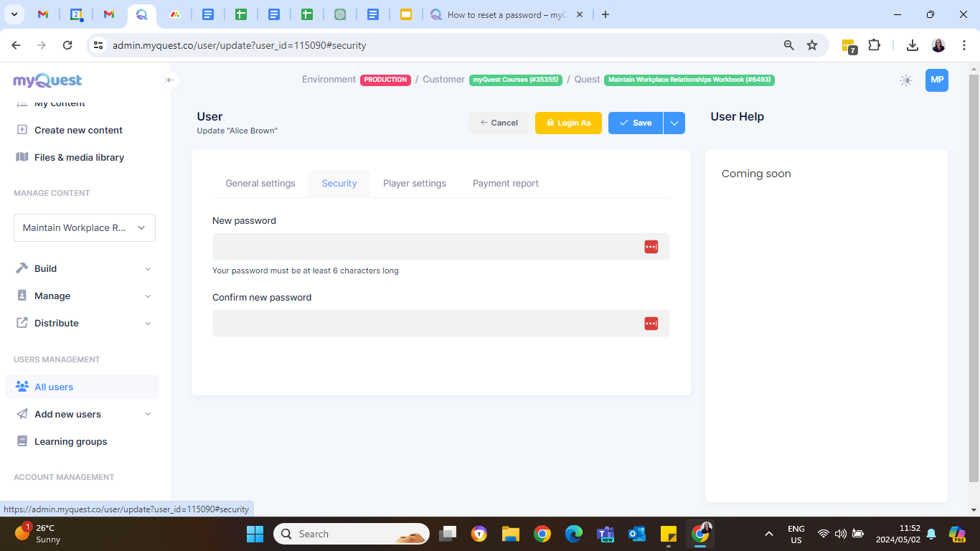This screenshot has height=551, width=980.
Task: Open Save button dropdown arrow
Action: [674, 123]
